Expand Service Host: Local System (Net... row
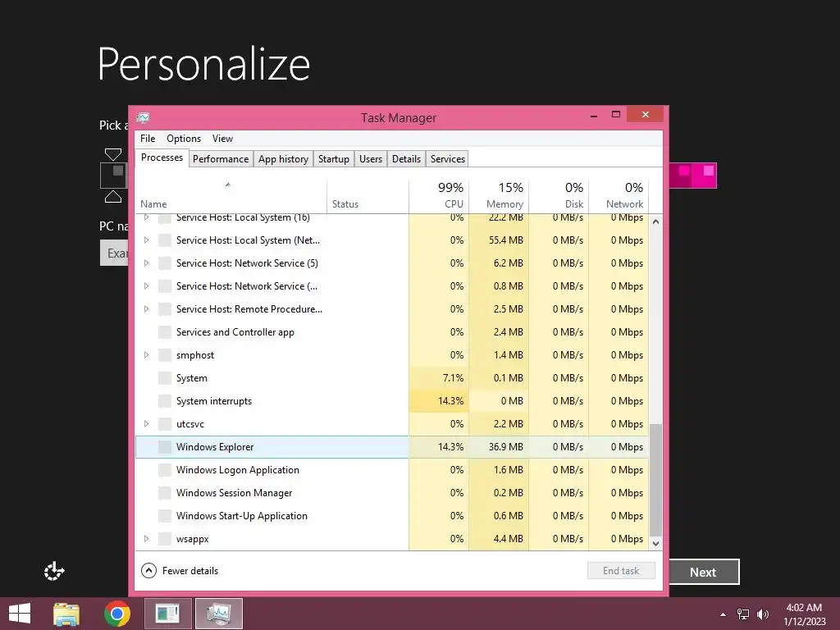 click(x=146, y=240)
